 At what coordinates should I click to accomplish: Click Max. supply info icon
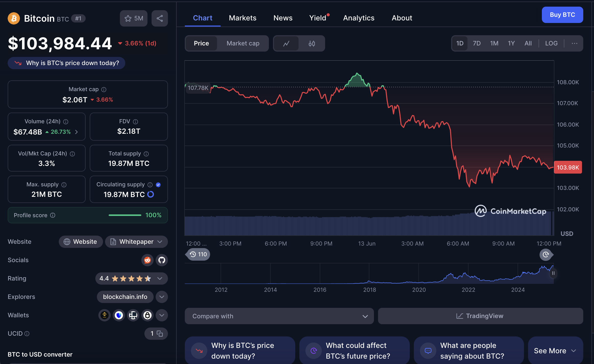tap(64, 185)
